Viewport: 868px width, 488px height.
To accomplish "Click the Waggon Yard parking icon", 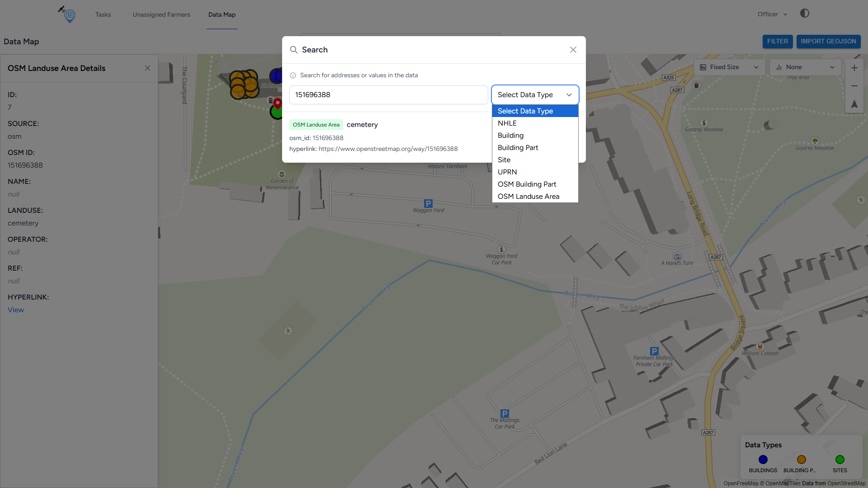I will [428, 203].
